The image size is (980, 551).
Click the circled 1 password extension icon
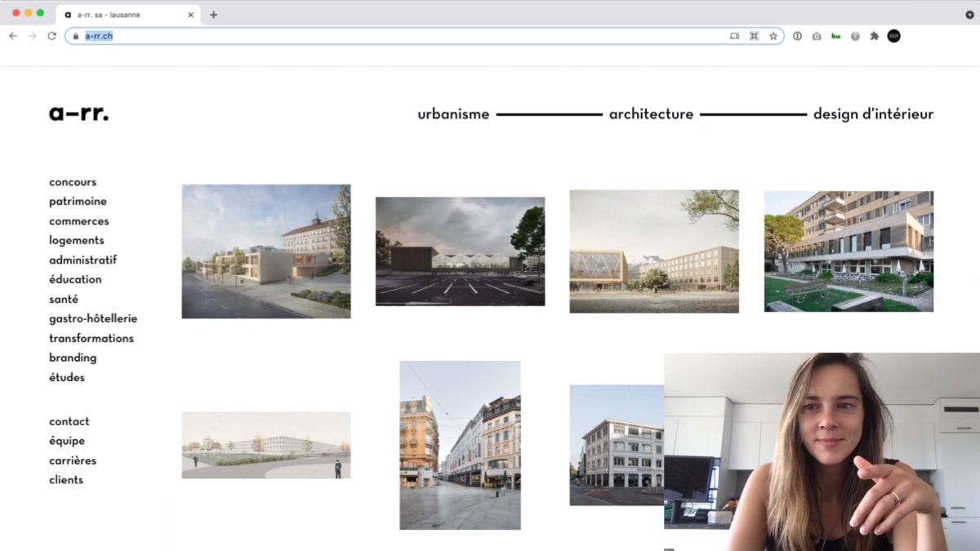point(797,36)
